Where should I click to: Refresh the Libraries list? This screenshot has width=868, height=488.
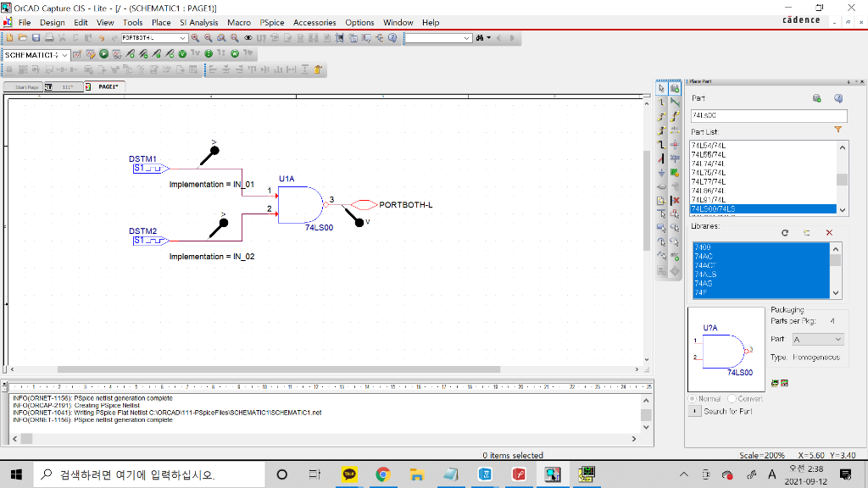click(x=785, y=232)
